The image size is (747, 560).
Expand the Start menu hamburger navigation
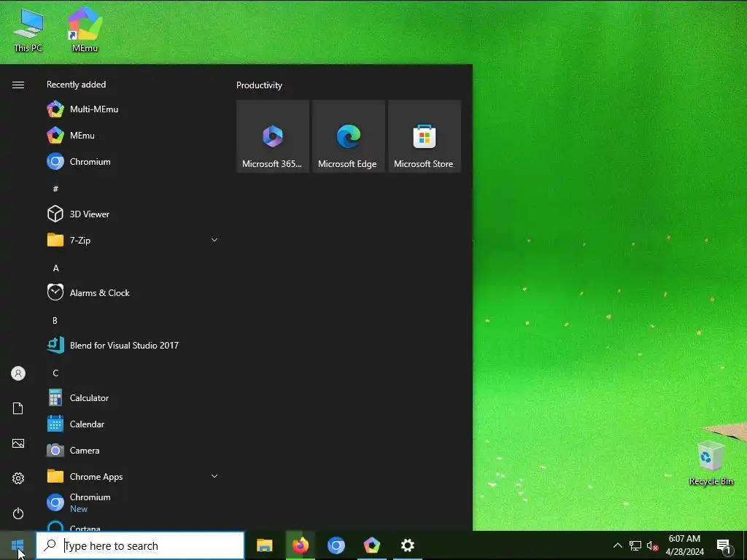pos(18,85)
